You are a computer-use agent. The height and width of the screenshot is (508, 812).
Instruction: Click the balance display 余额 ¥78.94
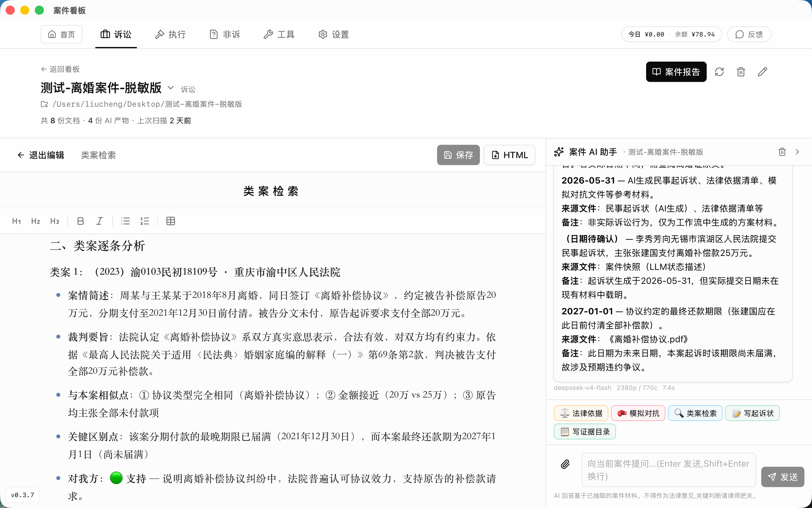(695, 34)
